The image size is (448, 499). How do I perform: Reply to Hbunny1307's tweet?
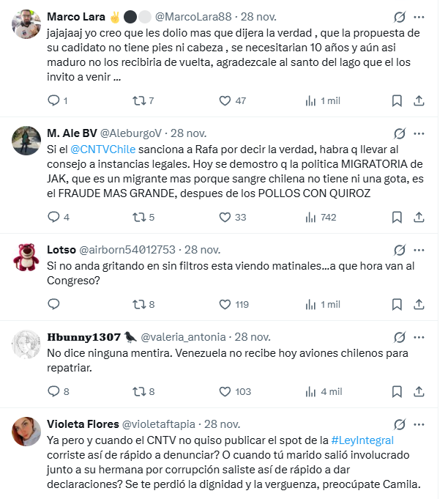(53, 391)
